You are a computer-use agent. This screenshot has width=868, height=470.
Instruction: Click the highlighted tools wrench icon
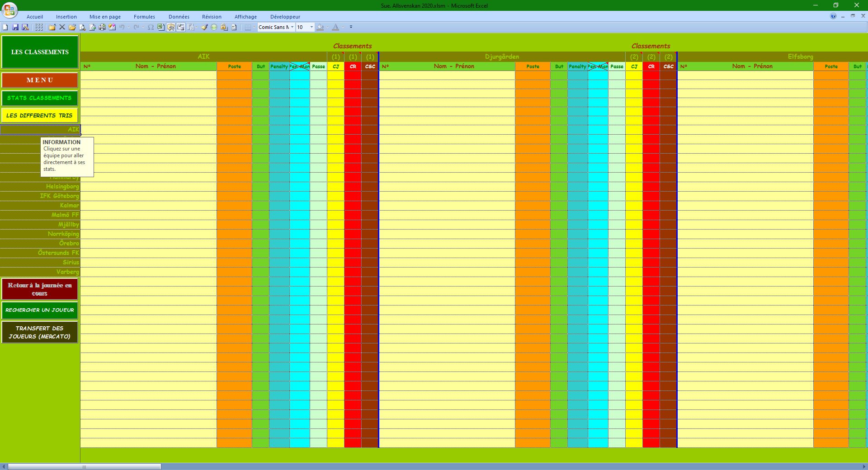(x=171, y=27)
